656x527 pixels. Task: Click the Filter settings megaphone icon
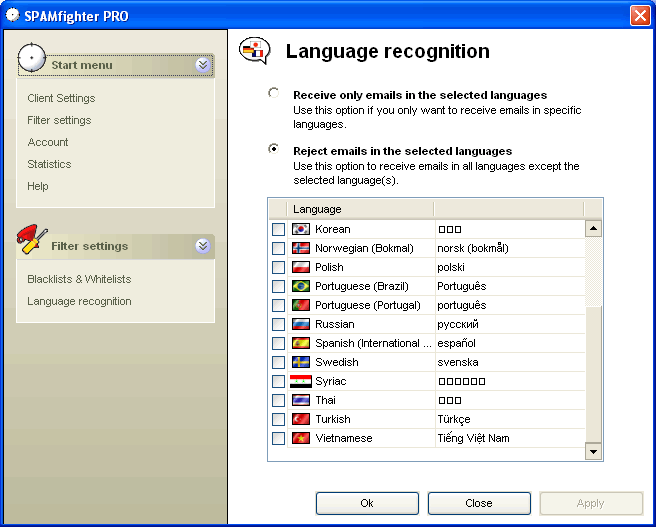coord(32,239)
